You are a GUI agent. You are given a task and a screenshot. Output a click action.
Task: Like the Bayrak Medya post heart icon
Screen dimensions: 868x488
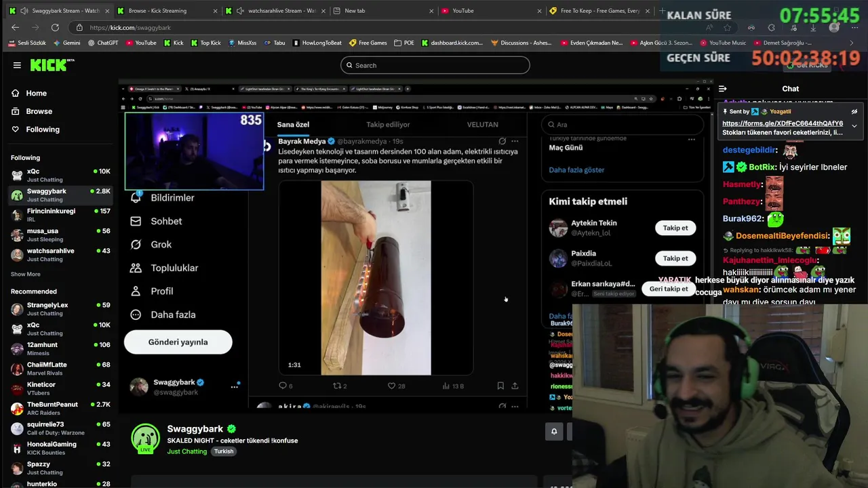(391, 386)
